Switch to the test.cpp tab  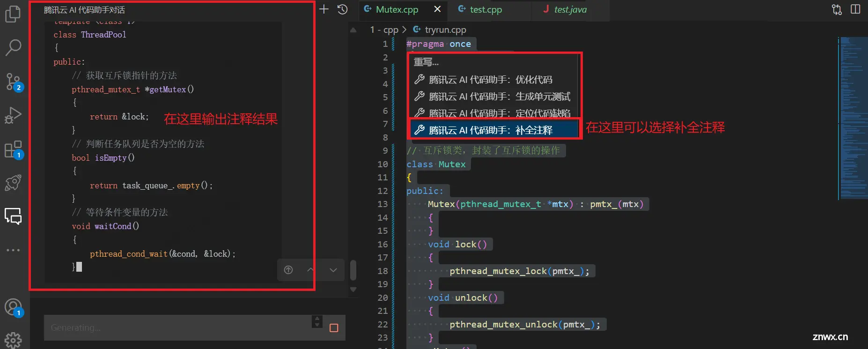(485, 9)
